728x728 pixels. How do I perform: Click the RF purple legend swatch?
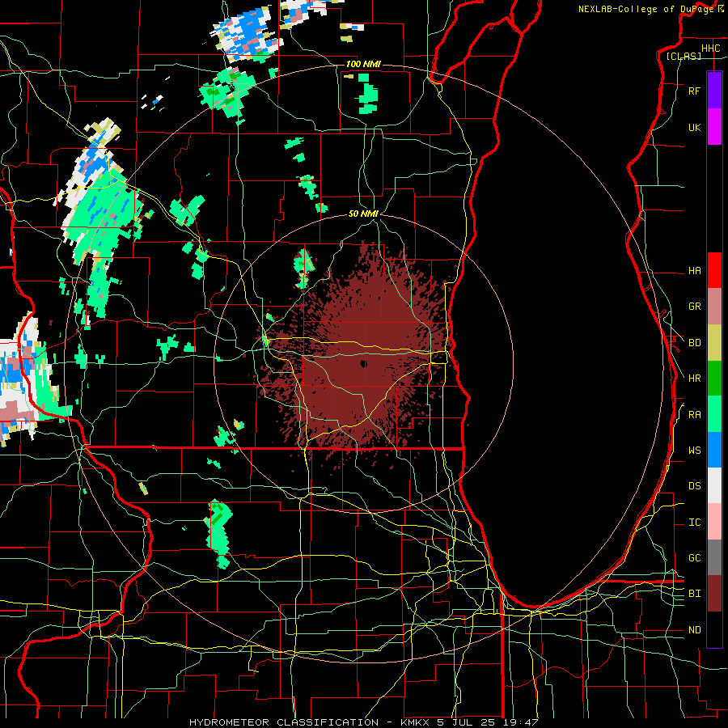coord(714,91)
